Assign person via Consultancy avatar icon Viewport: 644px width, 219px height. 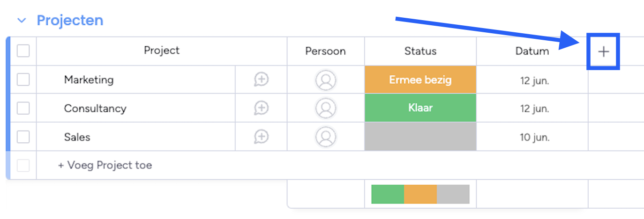325,108
